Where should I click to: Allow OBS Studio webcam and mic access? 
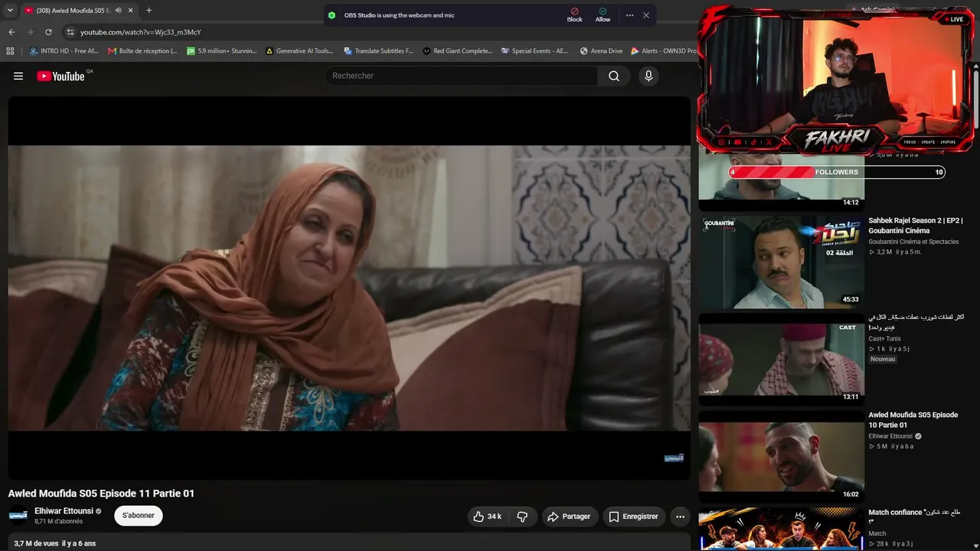pyautogui.click(x=603, y=15)
